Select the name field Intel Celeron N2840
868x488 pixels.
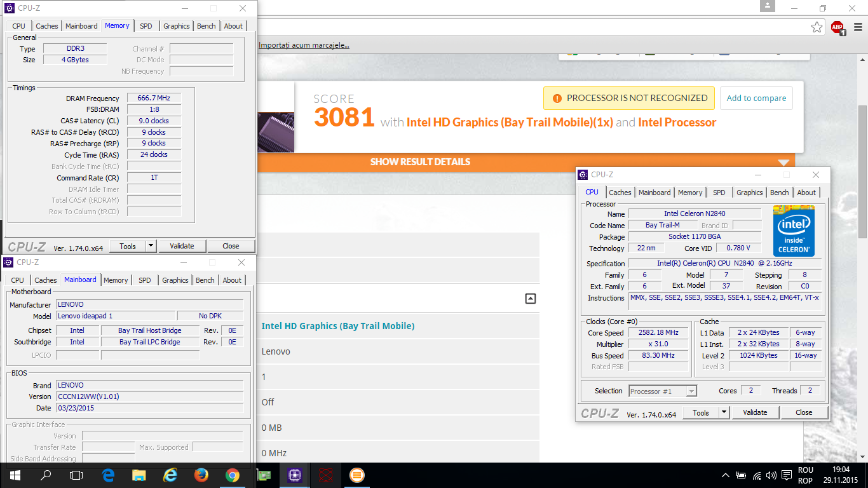click(x=695, y=214)
